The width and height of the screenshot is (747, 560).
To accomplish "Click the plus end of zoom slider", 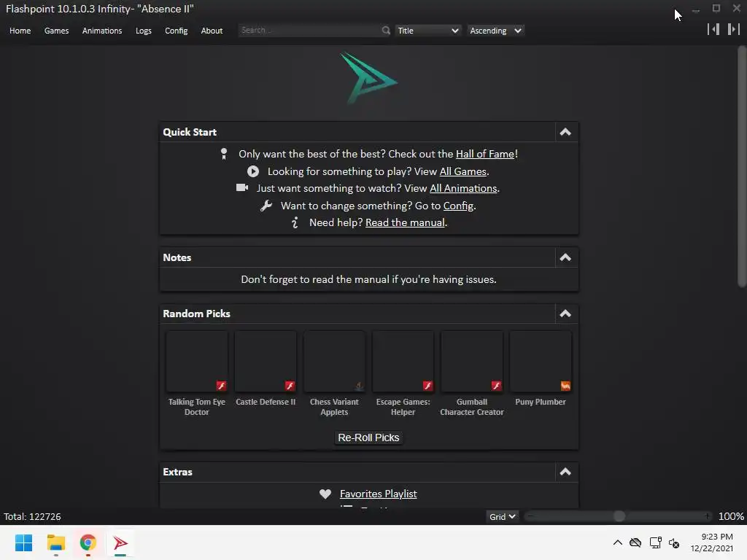I will pos(708,516).
